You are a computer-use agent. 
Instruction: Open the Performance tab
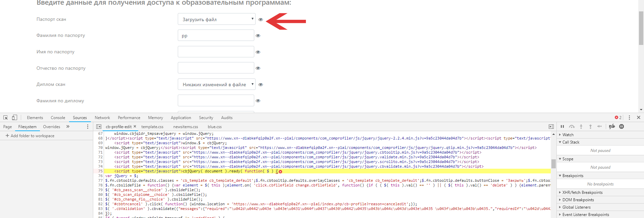coord(129,118)
